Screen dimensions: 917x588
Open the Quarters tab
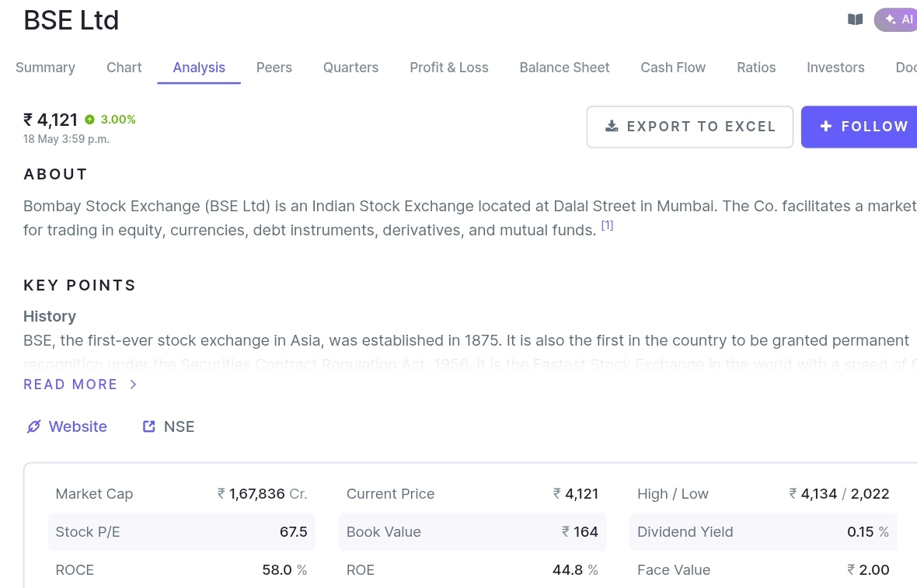(351, 68)
